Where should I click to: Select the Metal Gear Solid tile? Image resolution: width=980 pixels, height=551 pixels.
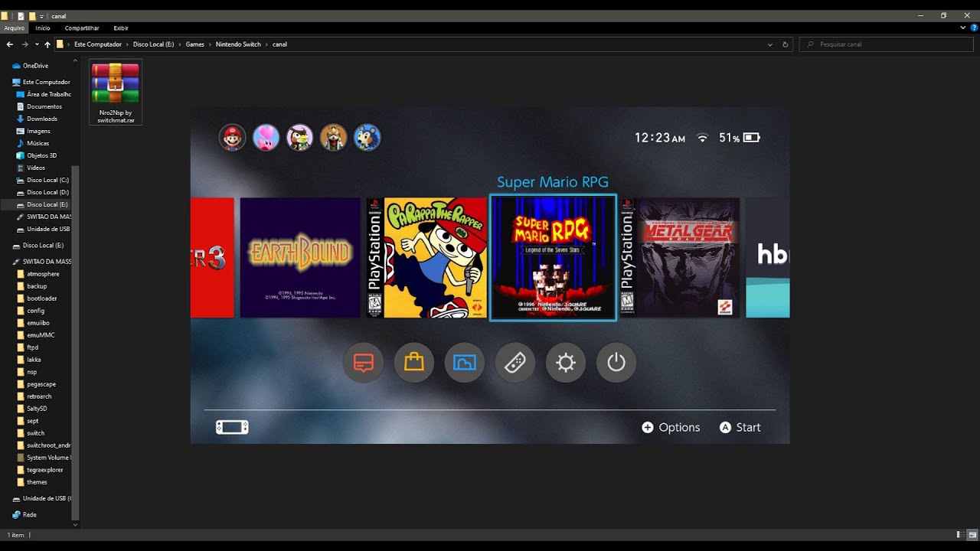click(x=680, y=258)
